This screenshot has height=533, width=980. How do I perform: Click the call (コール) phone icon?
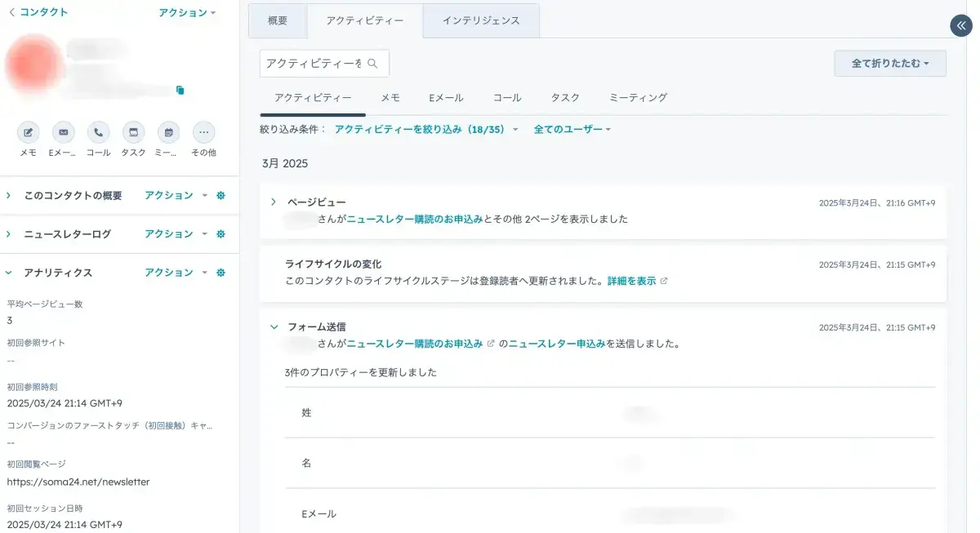(x=99, y=132)
